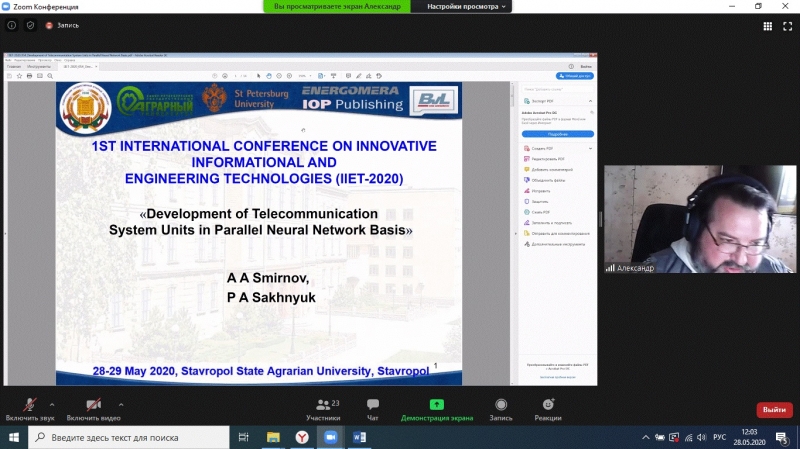The height and width of the screenshot is (449, 800).
Task: Open Добавить комментарий tool
Action: click(548, 170)
